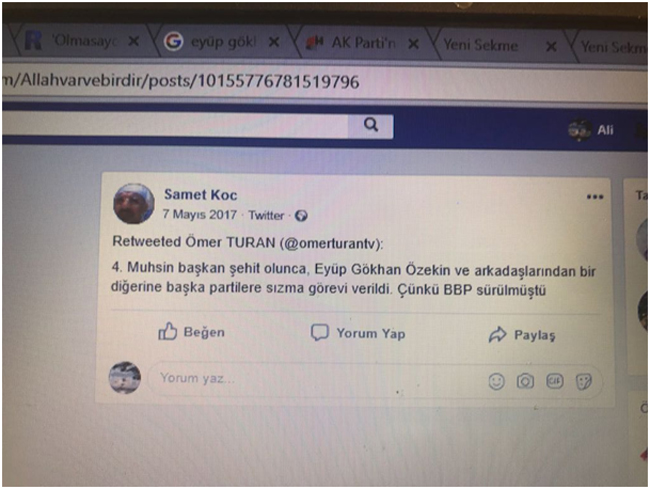
Task: Click the 7 Mayıs 2017 post date
Action: coord(199,214)
